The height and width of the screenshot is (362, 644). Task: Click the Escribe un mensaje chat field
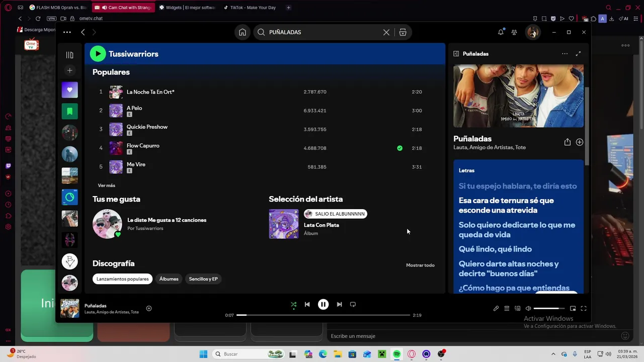tap(473, 336)
